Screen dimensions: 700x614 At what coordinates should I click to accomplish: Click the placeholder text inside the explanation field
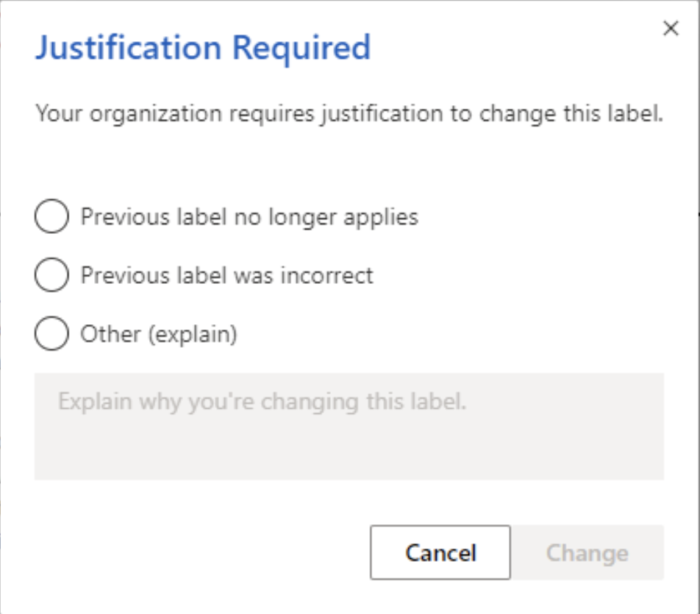point(262,401)
